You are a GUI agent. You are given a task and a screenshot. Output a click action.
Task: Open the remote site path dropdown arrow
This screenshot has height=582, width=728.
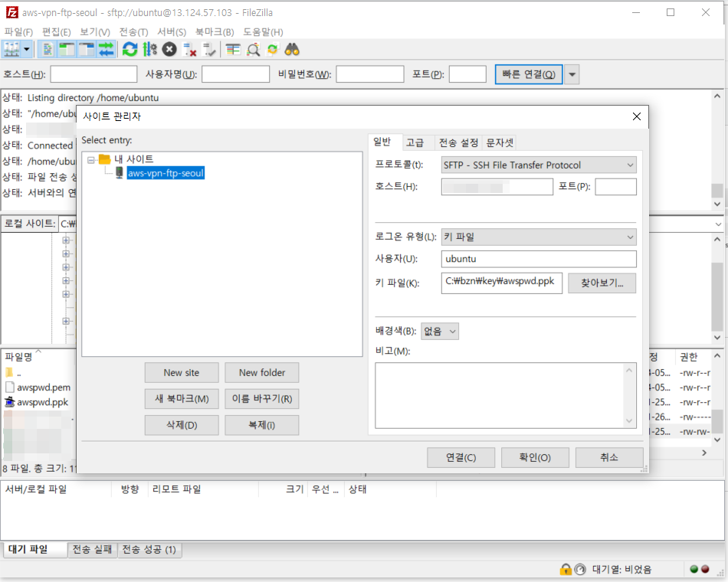coord(718,224)
